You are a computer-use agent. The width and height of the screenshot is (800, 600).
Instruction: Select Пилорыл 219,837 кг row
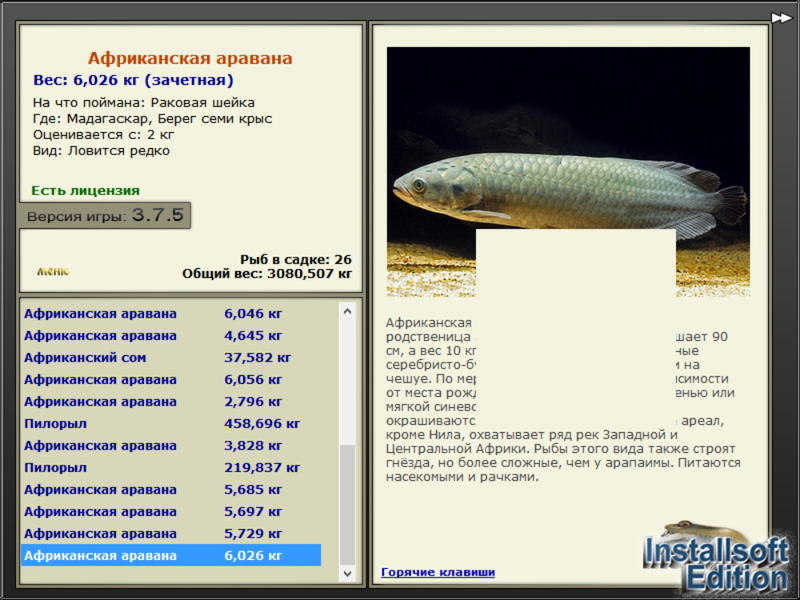[x=171, y=467]
